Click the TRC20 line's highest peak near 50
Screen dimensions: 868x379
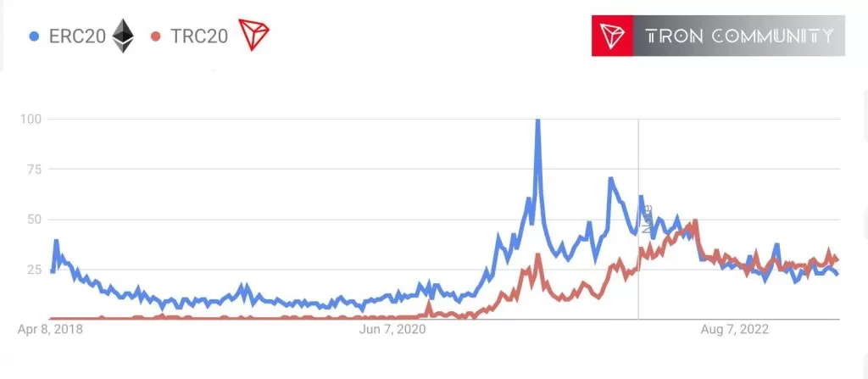pos(695,221)
